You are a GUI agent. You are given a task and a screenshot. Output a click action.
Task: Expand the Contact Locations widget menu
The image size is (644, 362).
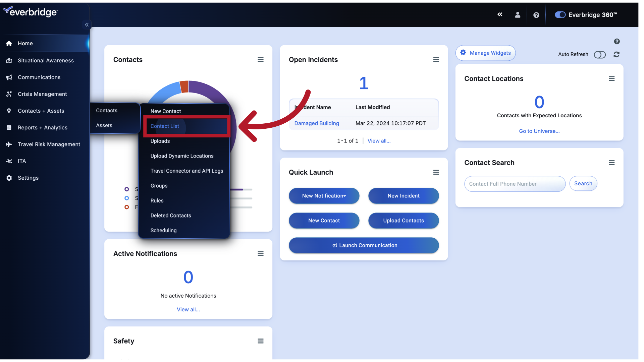(x=612, y=79)
